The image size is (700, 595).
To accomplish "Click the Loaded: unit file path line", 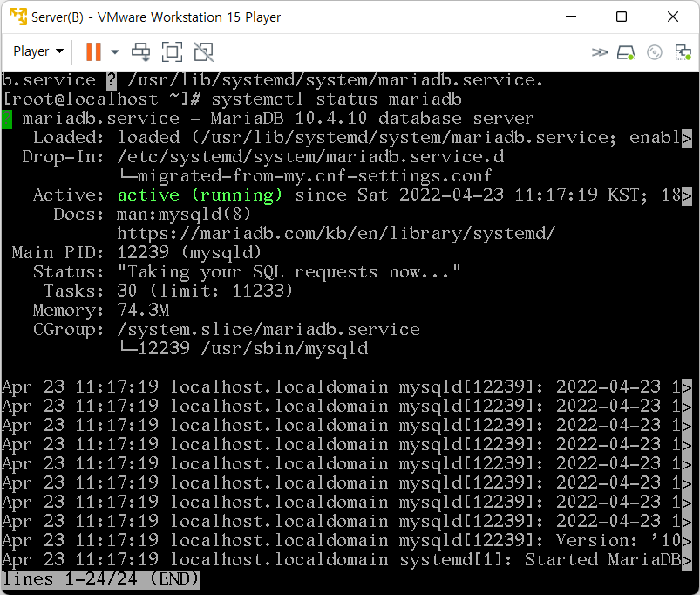I will 363,137.
